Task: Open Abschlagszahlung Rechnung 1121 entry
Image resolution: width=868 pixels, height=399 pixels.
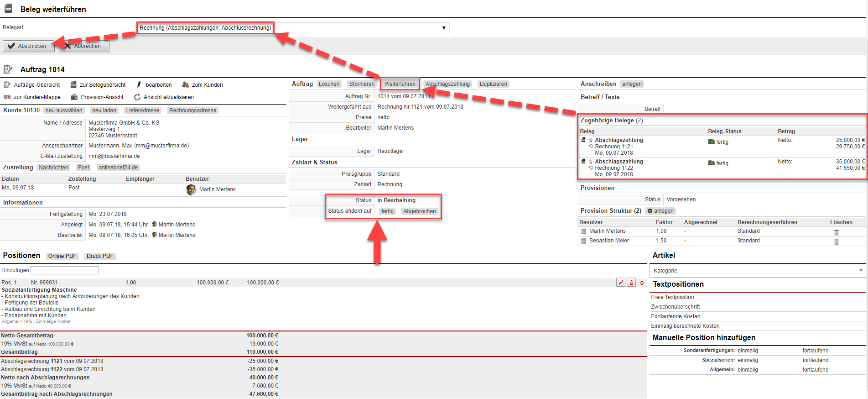Action: tap(619, 140)
